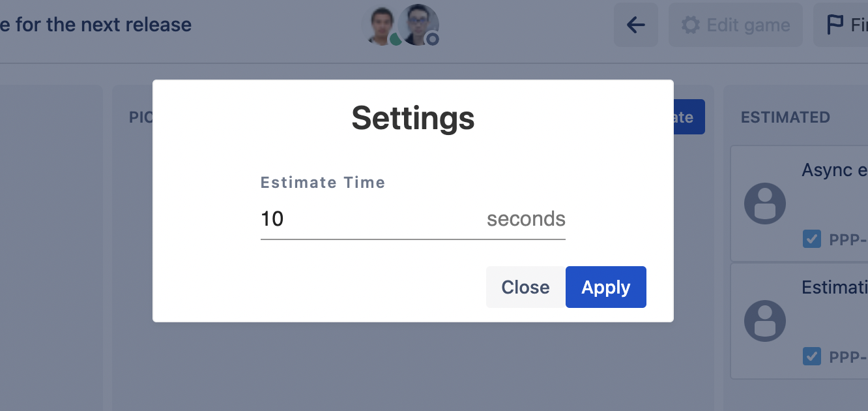The width and height of the screenshot is (868, 411).
Task: Click the flag icon in the top right
Action: click(834, 25)
